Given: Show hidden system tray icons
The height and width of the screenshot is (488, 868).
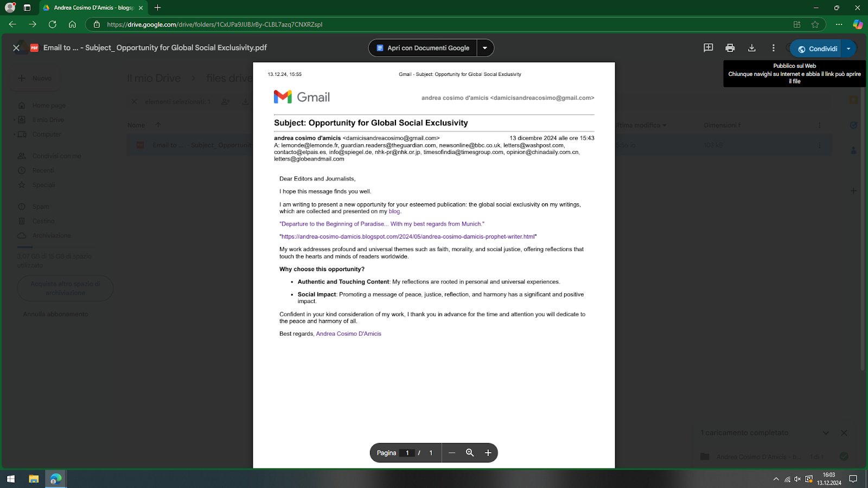Looking at the screenshot, I should click(776, 479).
